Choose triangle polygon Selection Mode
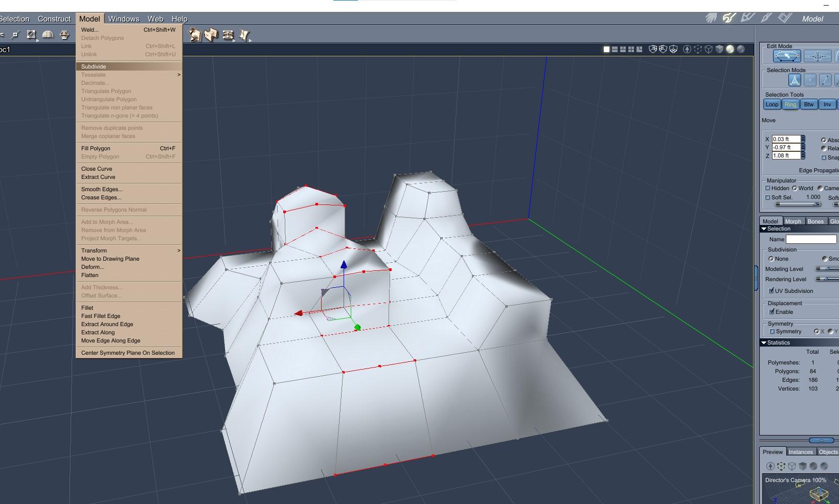This screenshot has width=839, height=504. [x=795, y=80]
